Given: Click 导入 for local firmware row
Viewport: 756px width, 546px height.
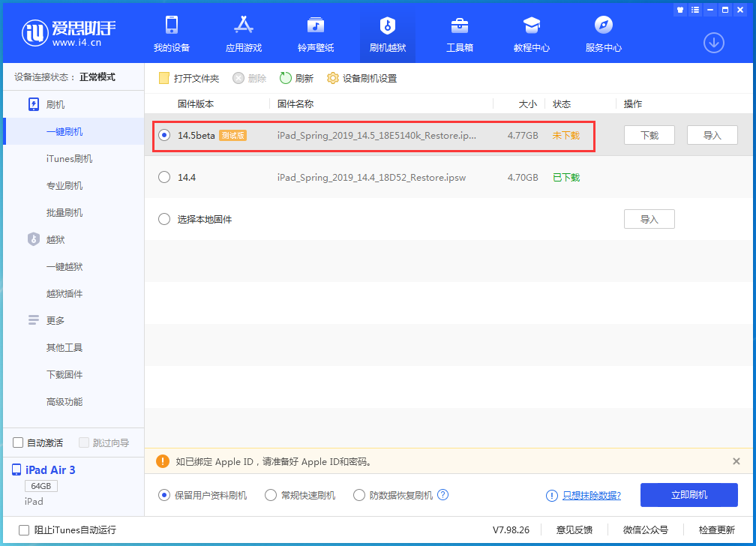Looking at the screenshot, I should coord(649,219).
